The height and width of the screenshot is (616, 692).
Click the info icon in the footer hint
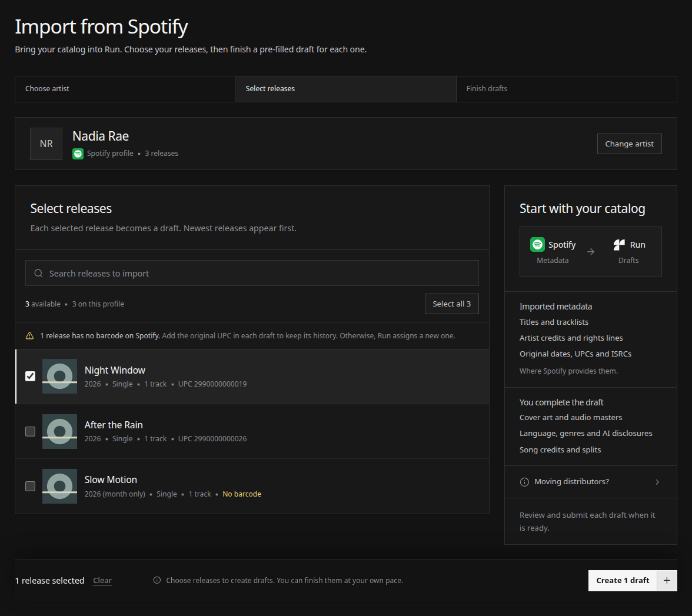point(157,580)
